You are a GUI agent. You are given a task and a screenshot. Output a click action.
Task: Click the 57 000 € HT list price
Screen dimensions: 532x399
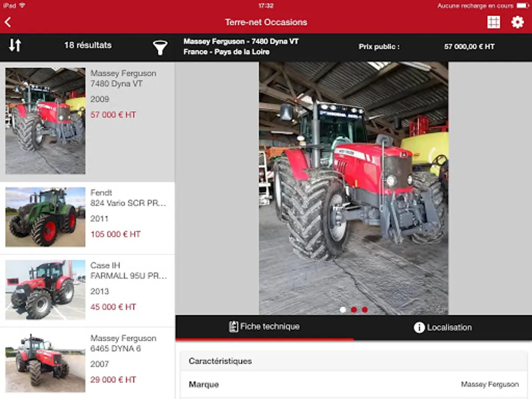tap(113, 115)
